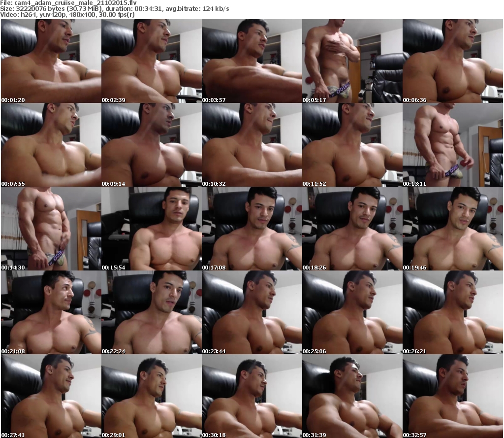Open the frame stamped 00:26:21
Screen dimensions: 504x438
pyautogui.click(x=453, y=312)
